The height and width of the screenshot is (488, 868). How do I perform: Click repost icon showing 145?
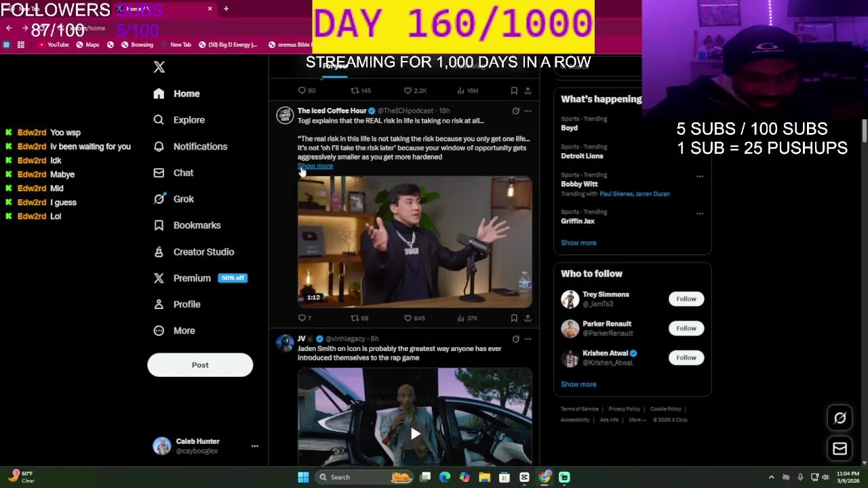pyautogui.click(x=355, y=90)
